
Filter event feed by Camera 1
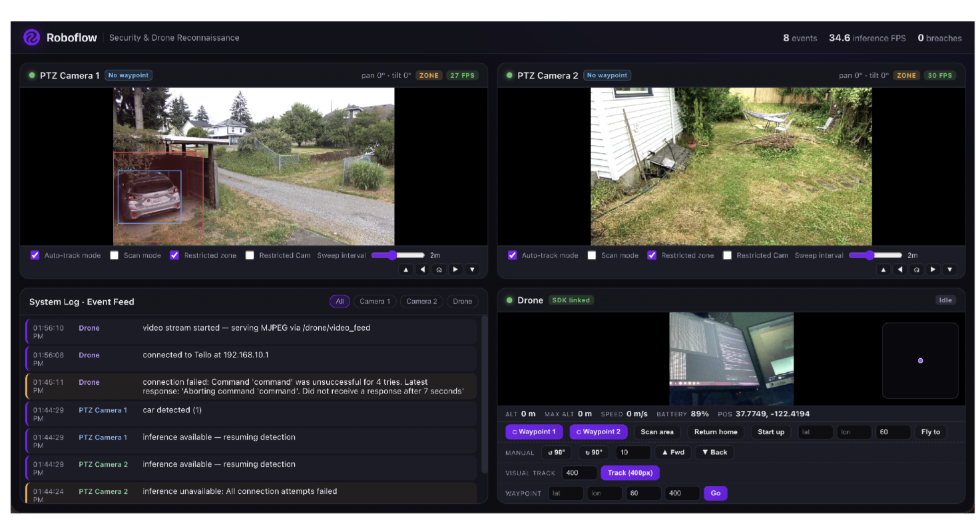(x=375, y=302)
